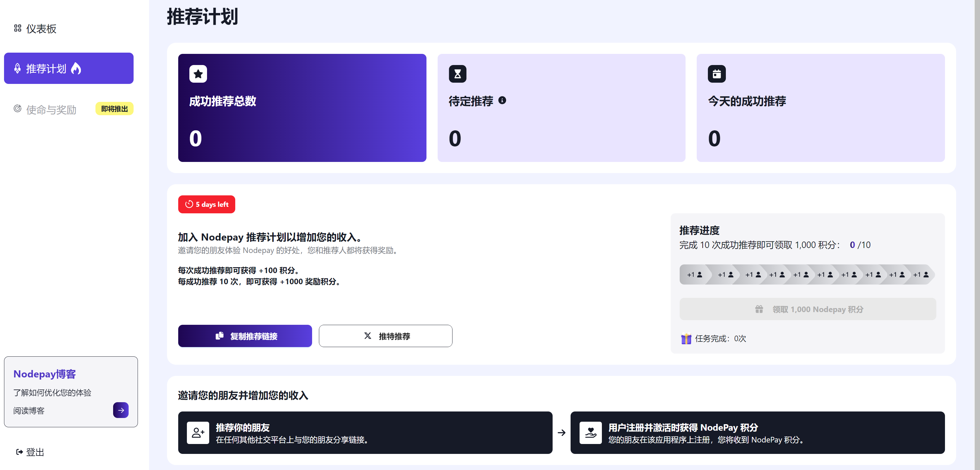Click the 推荐你的朋友 card title
980x470 pixels.
click(x=243, y=428)
